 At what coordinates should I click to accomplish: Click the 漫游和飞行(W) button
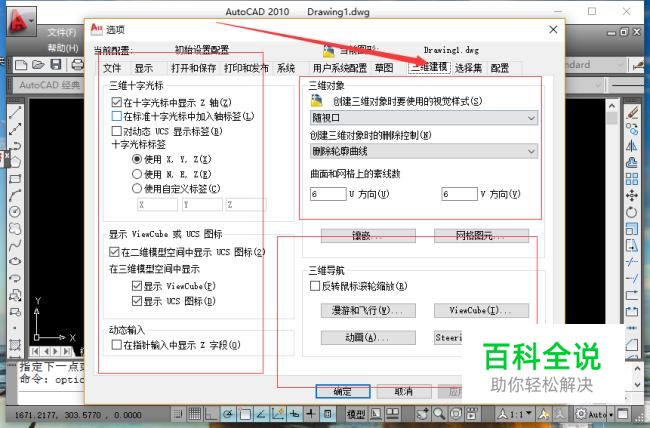[x=368, y=310]
